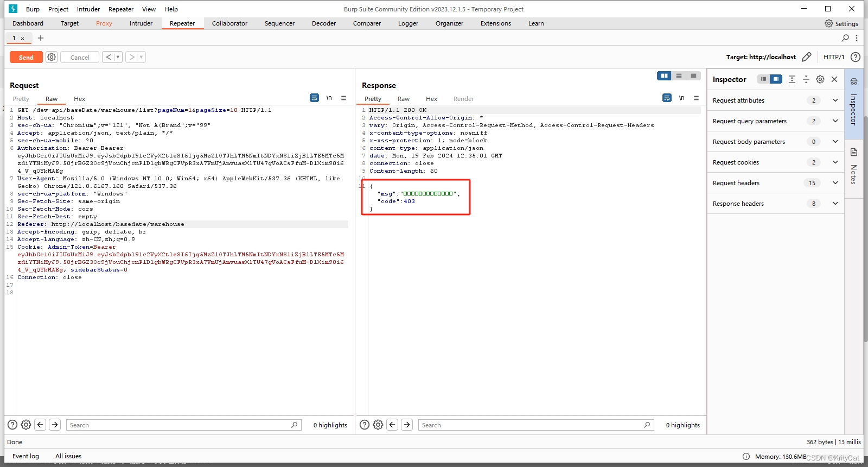
Task: Switch to Intruder tool tab
Action: pyautogui.click(x=141, y=23)
